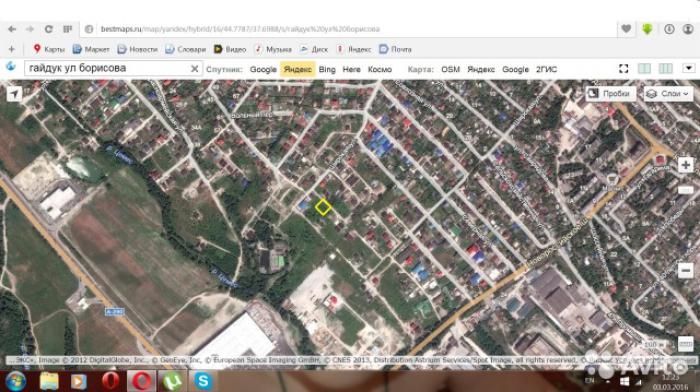Clear the search field with the X icon

click(x=194, y=69)
